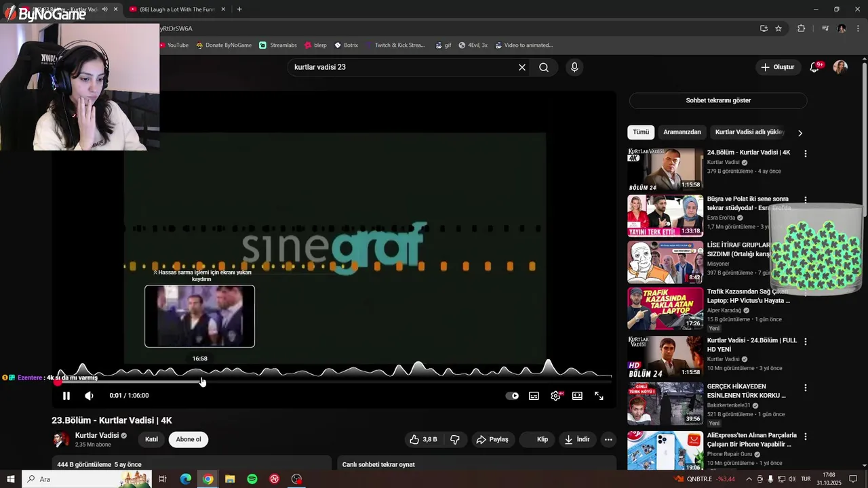Select the Tümü filter chip
Viewport: 868px width, 488px height.
pyautogui.click(x=641, y=132)
